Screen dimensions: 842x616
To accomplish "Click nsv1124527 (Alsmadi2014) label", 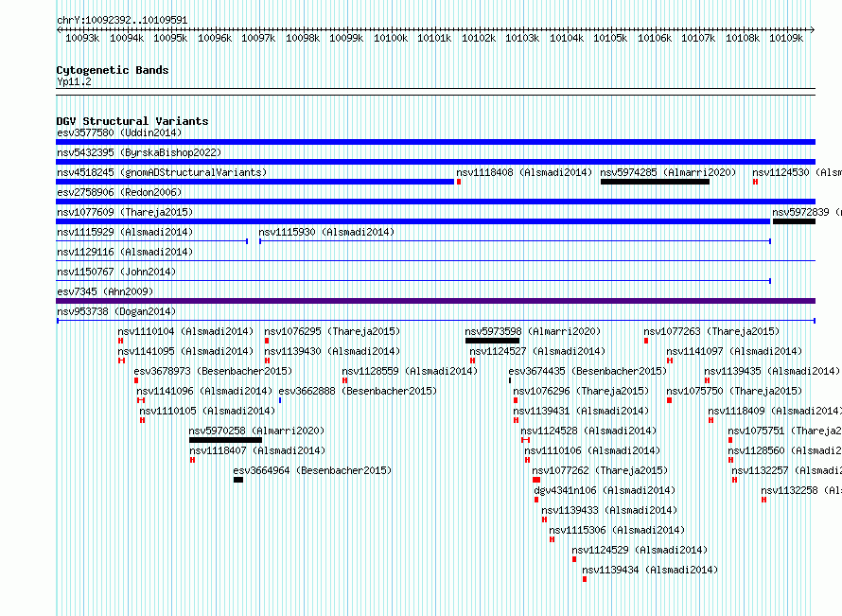I will point(537,351).
